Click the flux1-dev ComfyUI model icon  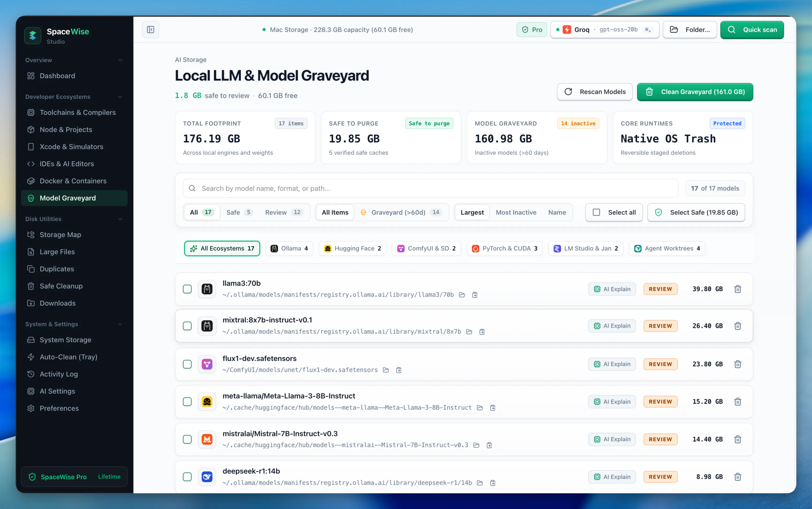point(207,364)
